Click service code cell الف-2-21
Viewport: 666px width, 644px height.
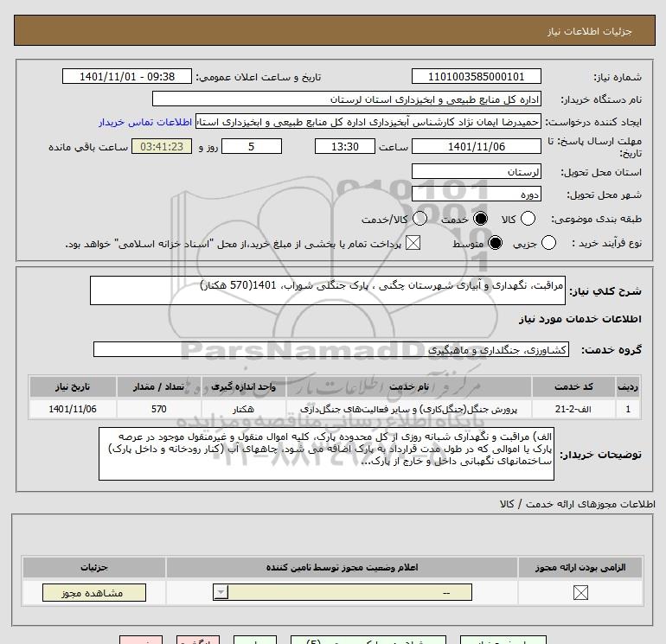(573, 409)
